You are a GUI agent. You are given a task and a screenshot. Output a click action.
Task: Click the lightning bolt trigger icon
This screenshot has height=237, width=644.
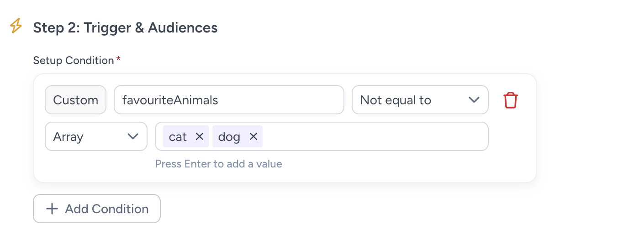pos(16,26)
